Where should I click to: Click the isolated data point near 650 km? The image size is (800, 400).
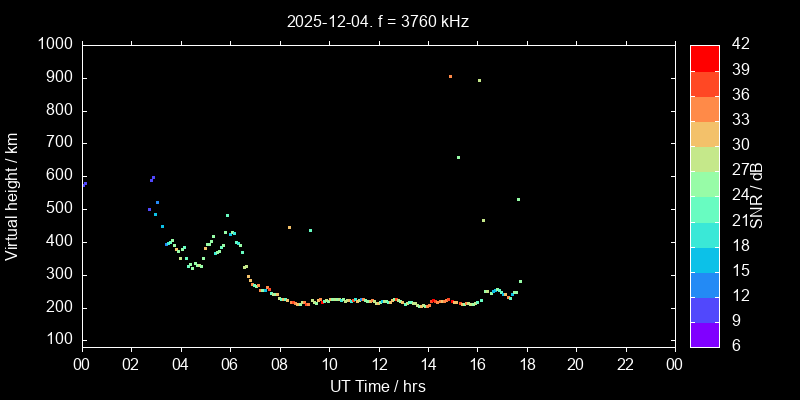(x=458, y=157)
